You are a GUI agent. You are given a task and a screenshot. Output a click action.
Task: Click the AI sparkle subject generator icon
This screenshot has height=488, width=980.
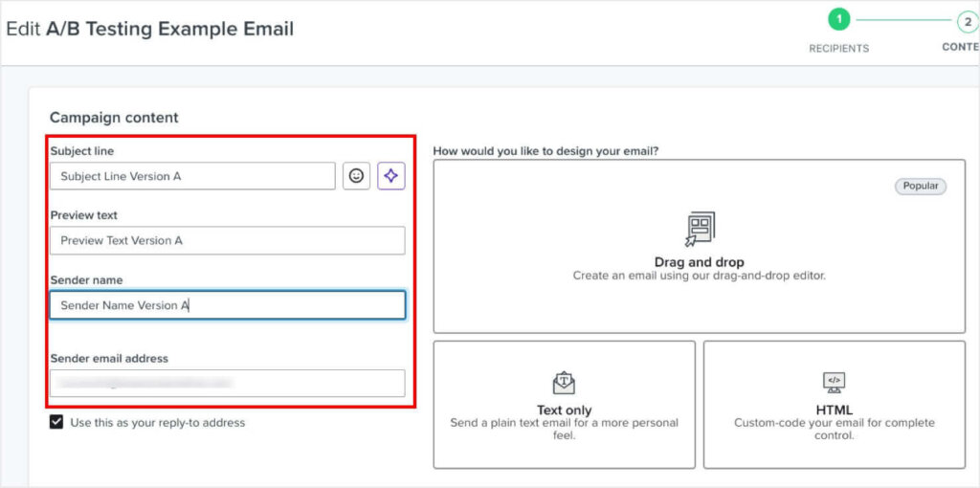pyautogui.click(x=390, y=176)
